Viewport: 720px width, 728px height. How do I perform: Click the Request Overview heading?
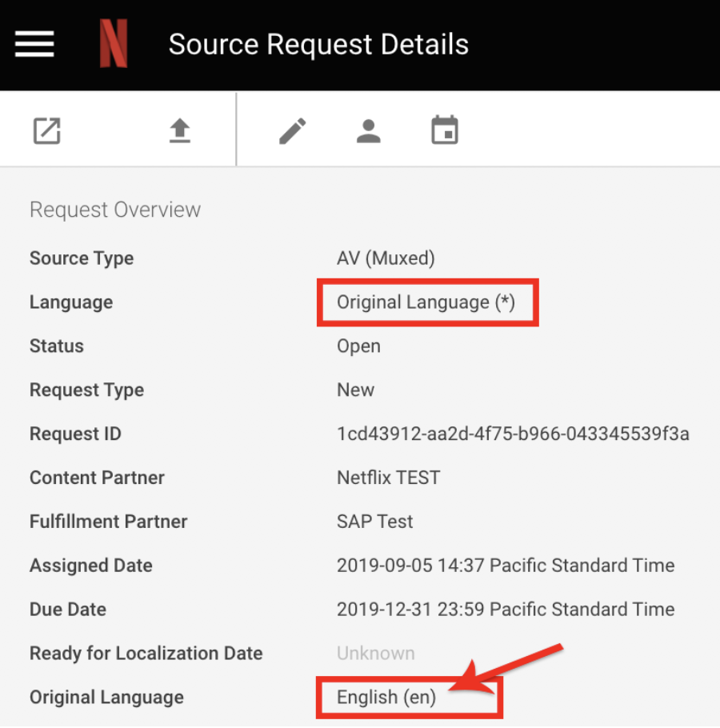pyautogui.click(x=115, y=210)
